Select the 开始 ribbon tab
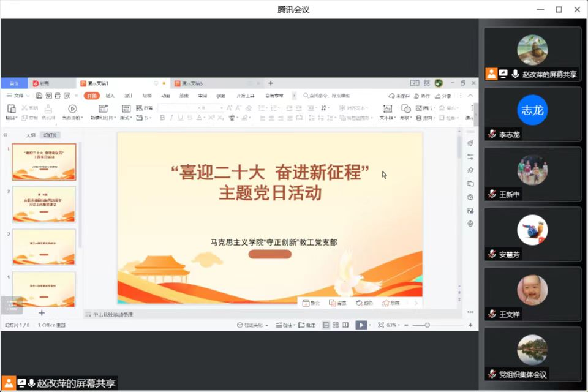588x392 pixels. click(91, 96)
